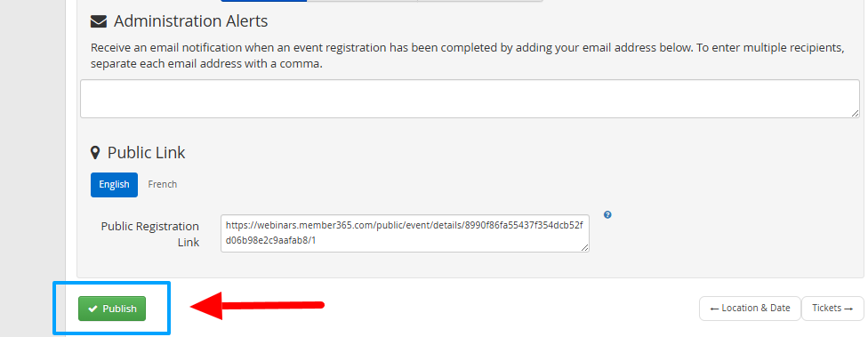Click the Administration Alerts heading text
The width and height of the screenshot is (868, 337).
click(191, 21)
